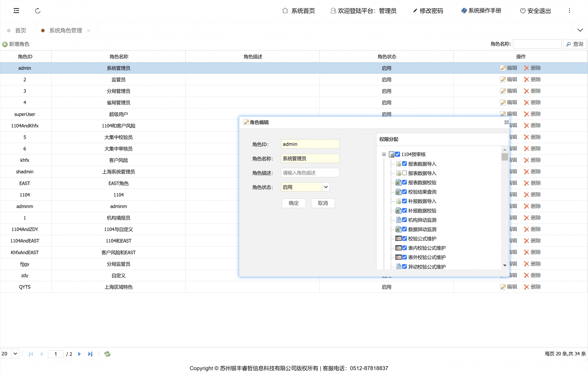Click the permission tree scrollbar thumb
The height and width of the screenshot is (374, 588).
(505, 157)
